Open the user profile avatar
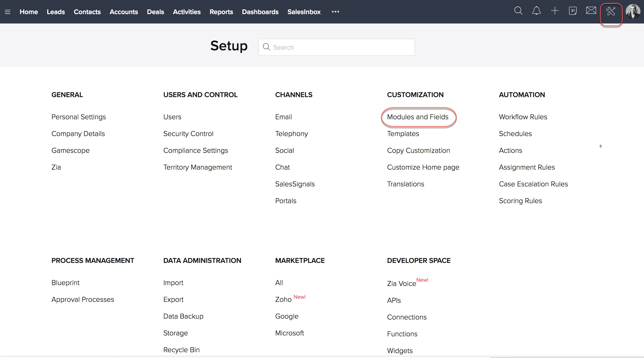 (633, 11)
